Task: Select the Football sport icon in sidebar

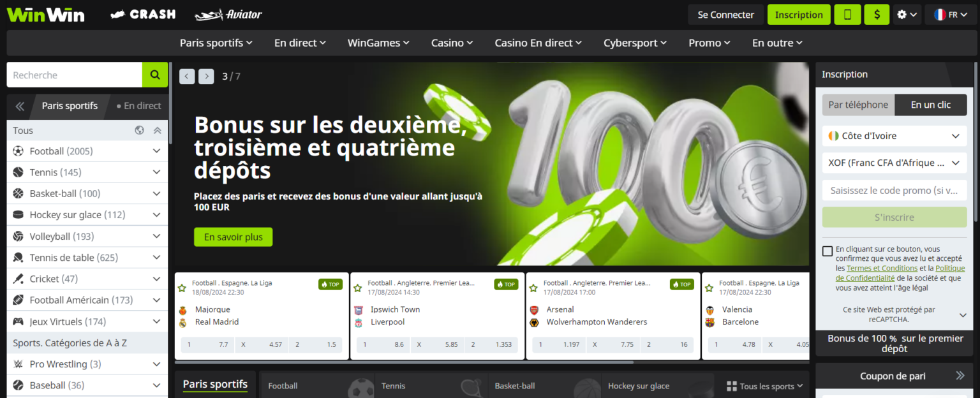Action: 17,151
